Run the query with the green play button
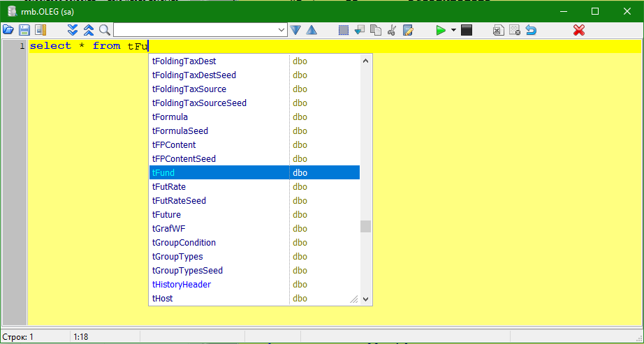 [x=441, y=30]
